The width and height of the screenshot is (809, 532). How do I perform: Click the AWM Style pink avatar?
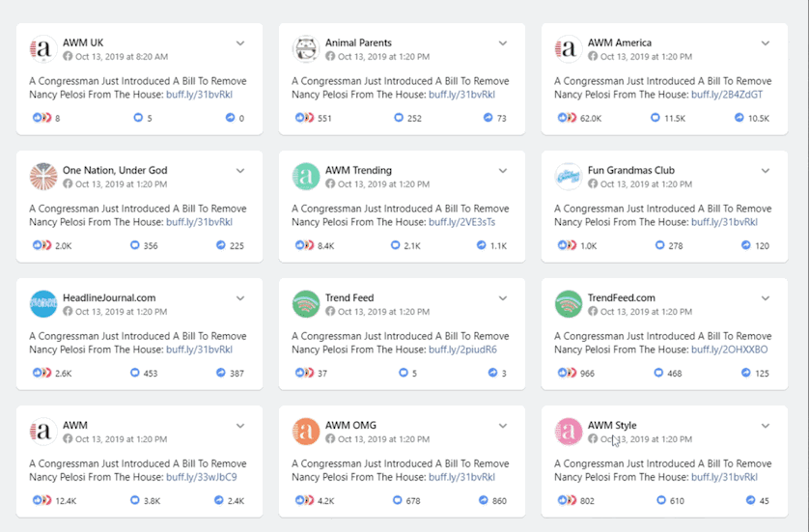[568, 432]
